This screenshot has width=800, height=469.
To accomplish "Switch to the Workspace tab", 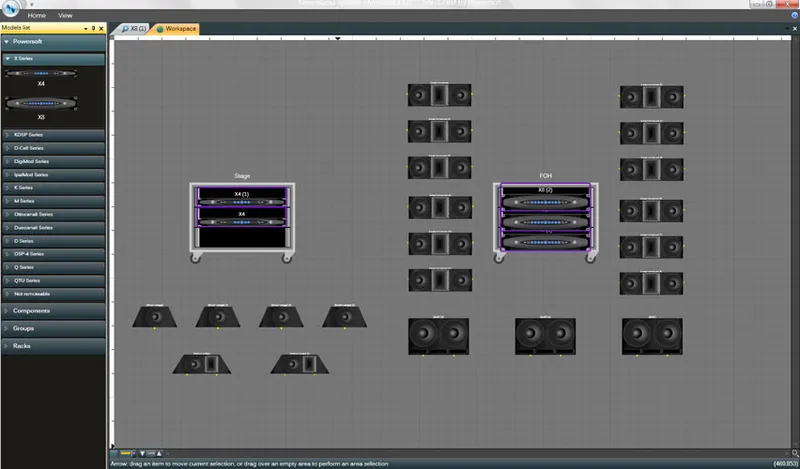I will [176, 29].
